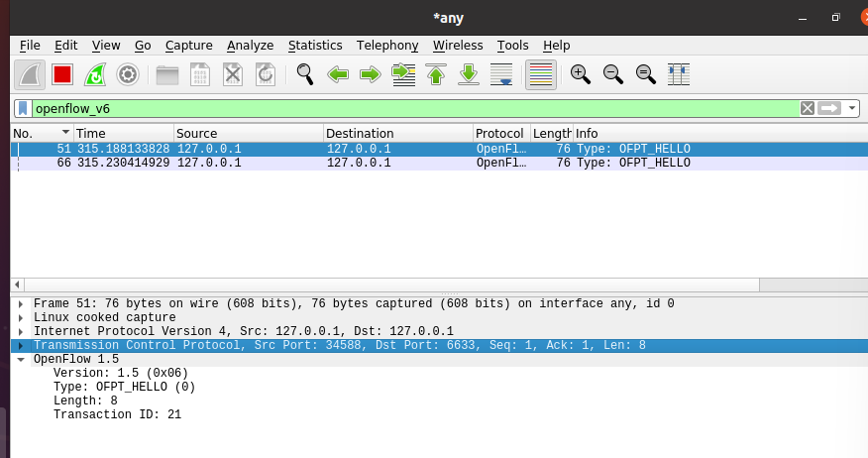The image size is (868, 458).
Task: Select the Length: 8 field
Action: pyautogui.click(x=85, y=401)
